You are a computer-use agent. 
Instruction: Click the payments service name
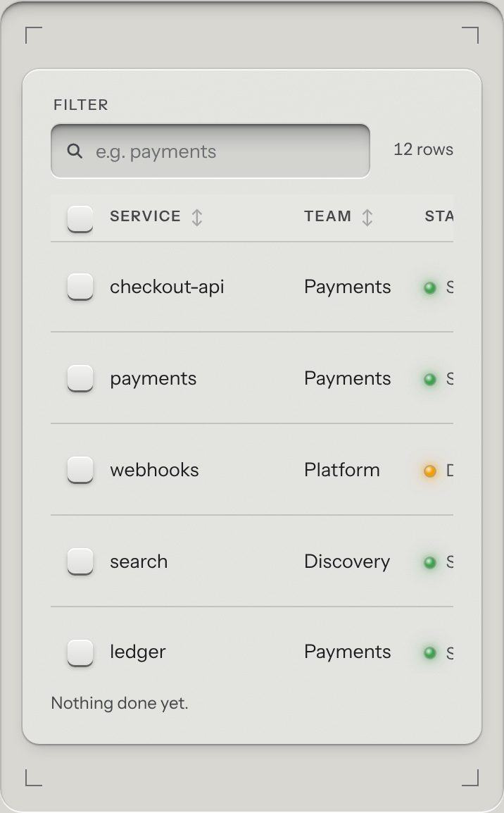click(153, 379)
